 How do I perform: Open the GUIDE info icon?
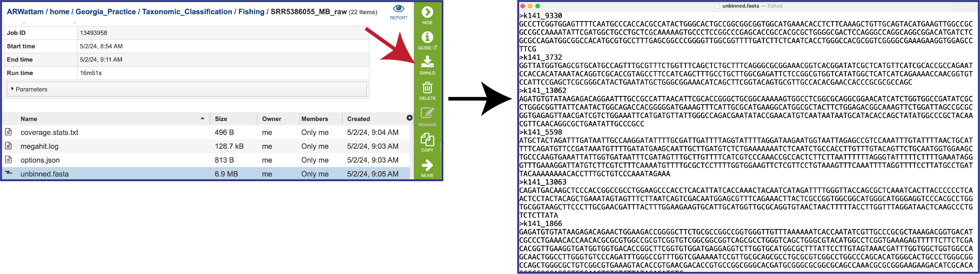coord(427,38)
